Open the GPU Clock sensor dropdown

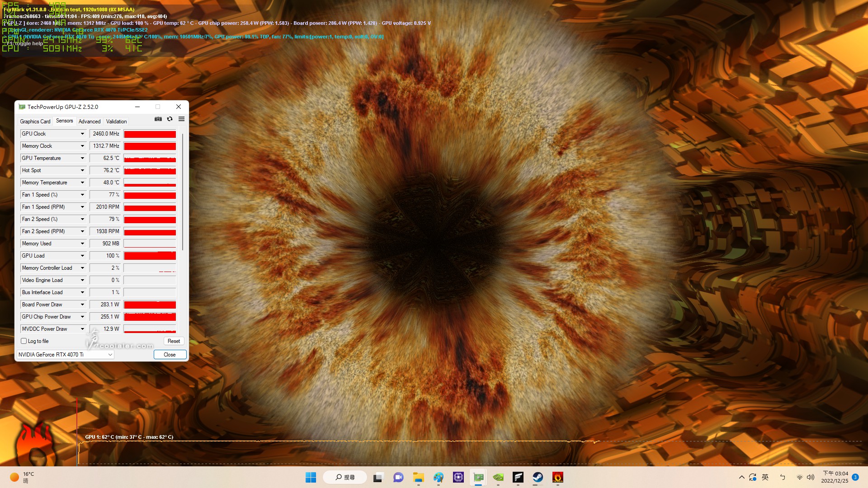82,134
